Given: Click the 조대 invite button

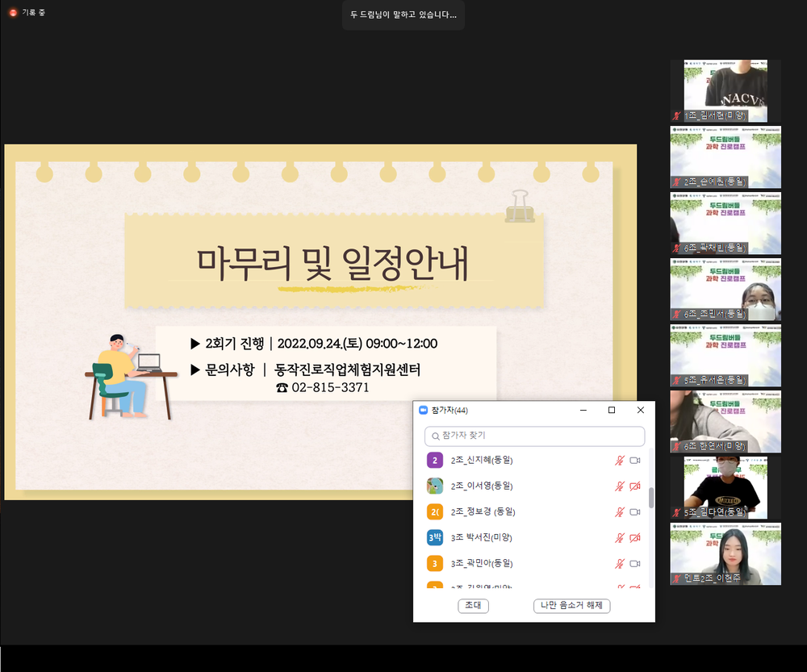Looking at the screenshot, I should 473,606.
